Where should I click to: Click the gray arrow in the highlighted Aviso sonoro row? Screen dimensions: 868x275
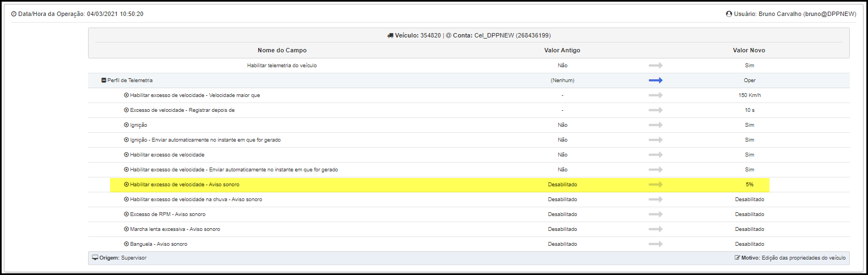[x=656, y=185]
